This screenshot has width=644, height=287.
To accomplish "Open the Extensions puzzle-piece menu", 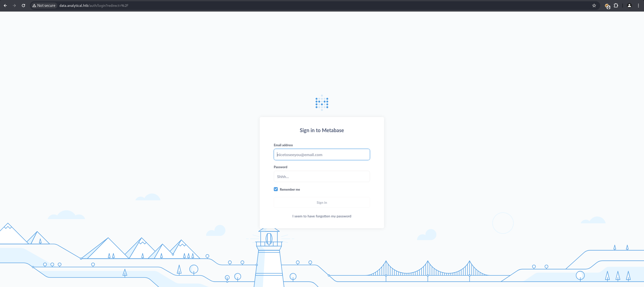I will pos(616,6).
